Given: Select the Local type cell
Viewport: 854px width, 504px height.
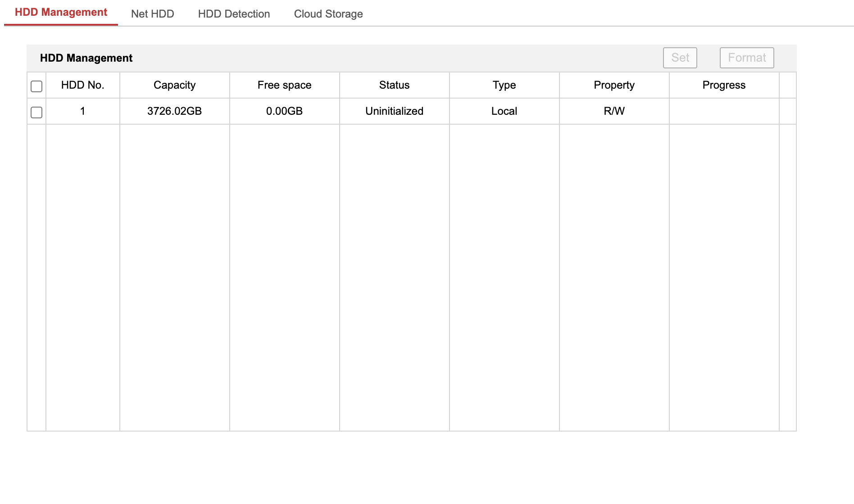Looking at the screenshot, I should pyautogui.click(x=504, y=111).
